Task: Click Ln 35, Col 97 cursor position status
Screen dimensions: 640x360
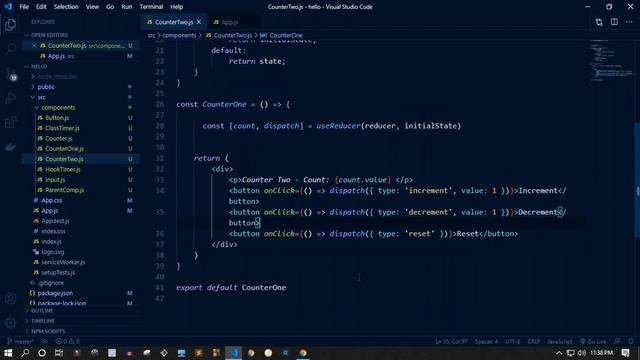Action: click(x=451, y=341)
